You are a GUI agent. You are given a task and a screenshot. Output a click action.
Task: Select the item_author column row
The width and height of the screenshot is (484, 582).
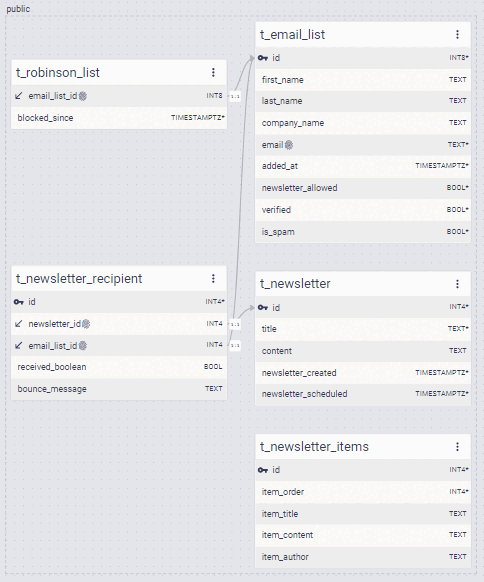(x=363, y=557)
